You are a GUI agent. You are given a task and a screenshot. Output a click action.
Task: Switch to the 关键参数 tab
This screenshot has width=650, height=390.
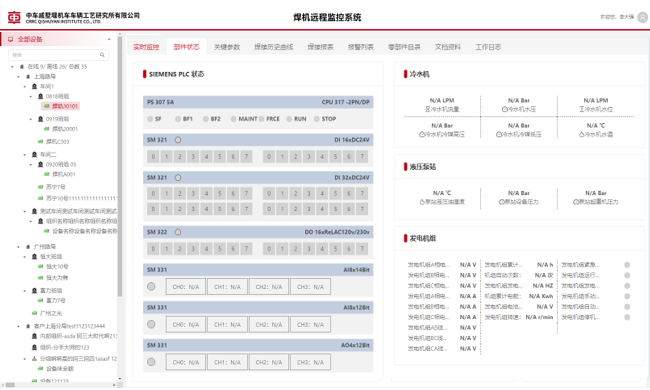(227, 47)
